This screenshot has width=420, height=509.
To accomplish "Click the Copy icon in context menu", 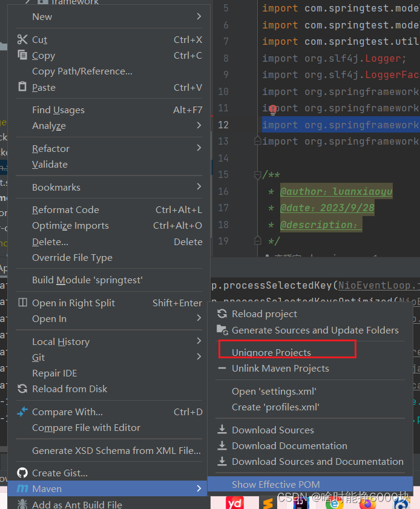I will click(22, 55).
